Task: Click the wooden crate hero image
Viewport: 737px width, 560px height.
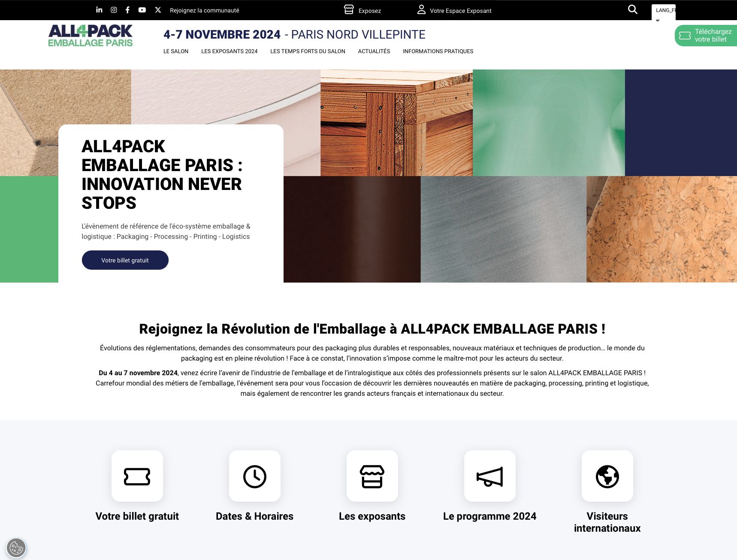Action: [396, 123]
